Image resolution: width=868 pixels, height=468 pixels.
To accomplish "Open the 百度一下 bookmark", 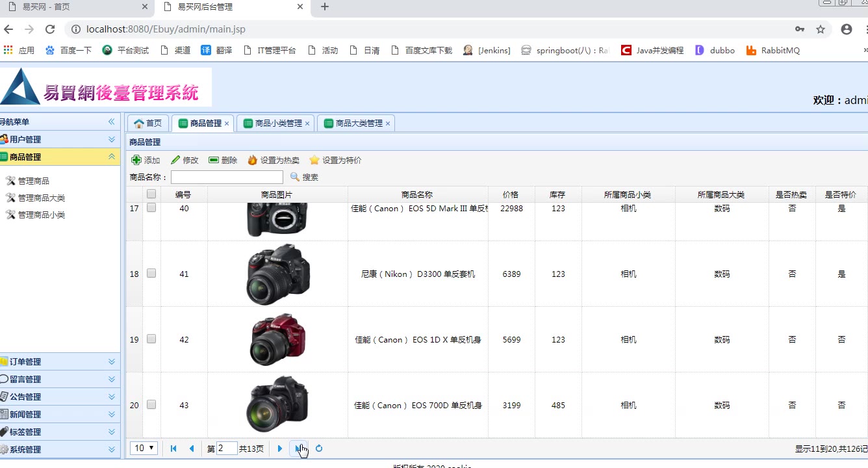I will click(x=68, y=50).
